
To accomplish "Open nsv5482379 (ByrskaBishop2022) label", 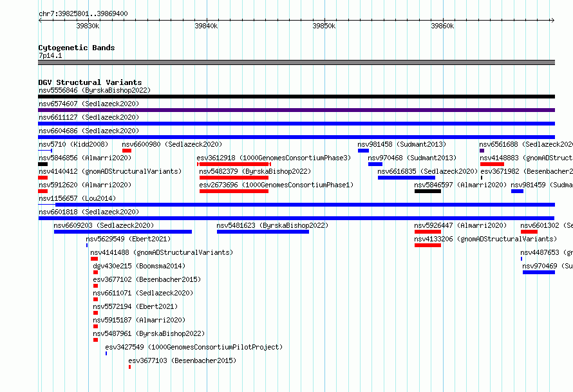I will click(x=255, y=171).
